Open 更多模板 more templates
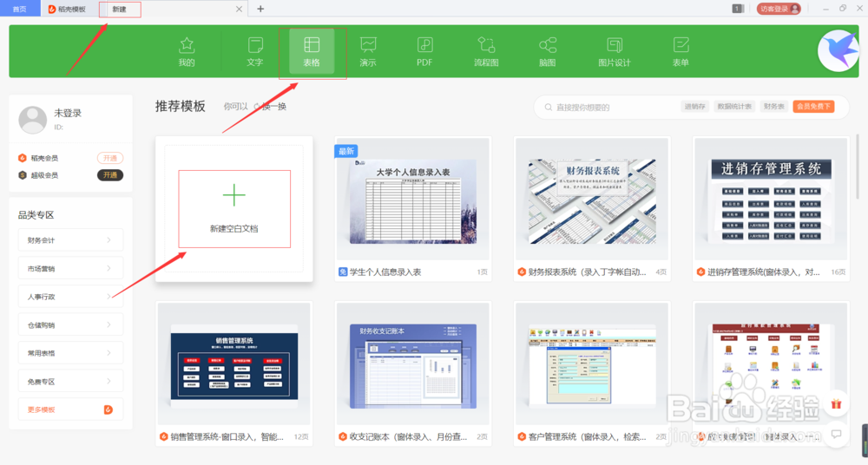868x465 pixels. (70, 409)
